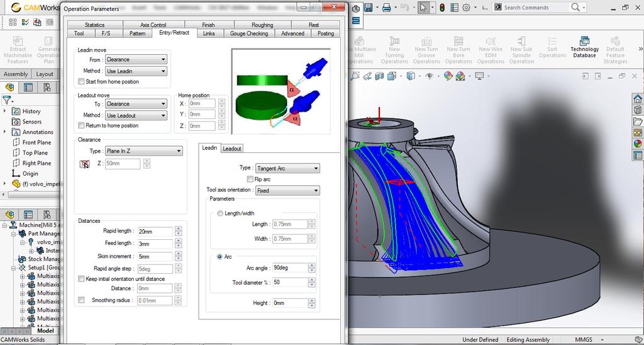This screenshot has height=345, width=644.
Task: Select the Length/width radio button
Action: tap(220, 213)
